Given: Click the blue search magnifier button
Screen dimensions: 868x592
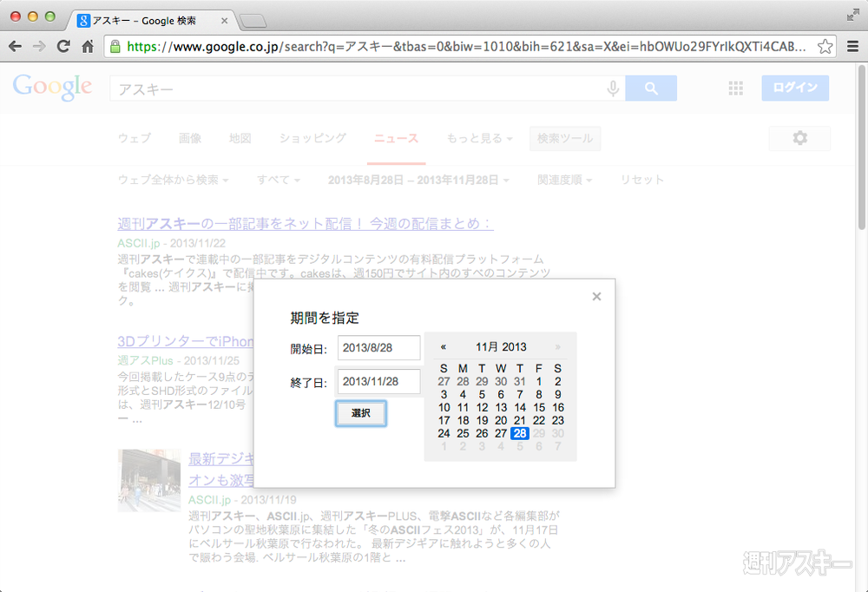Looking at the screenshot, I should (x=651, y=88).
